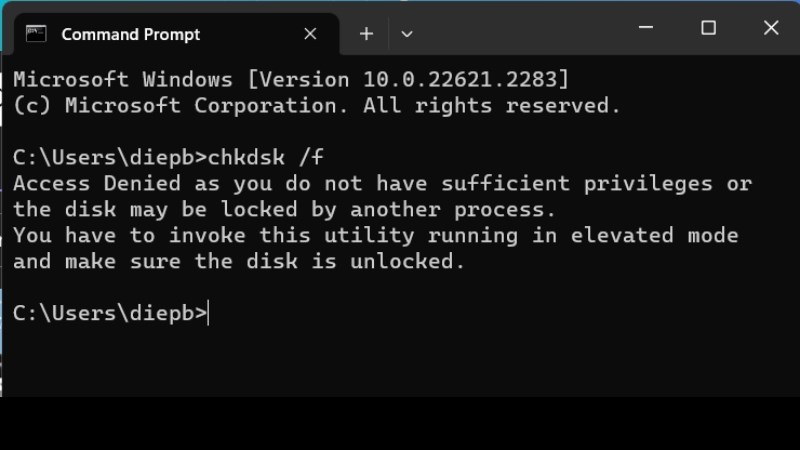
Task: Click the word 'privileges' in output
Action: point(648,184)
